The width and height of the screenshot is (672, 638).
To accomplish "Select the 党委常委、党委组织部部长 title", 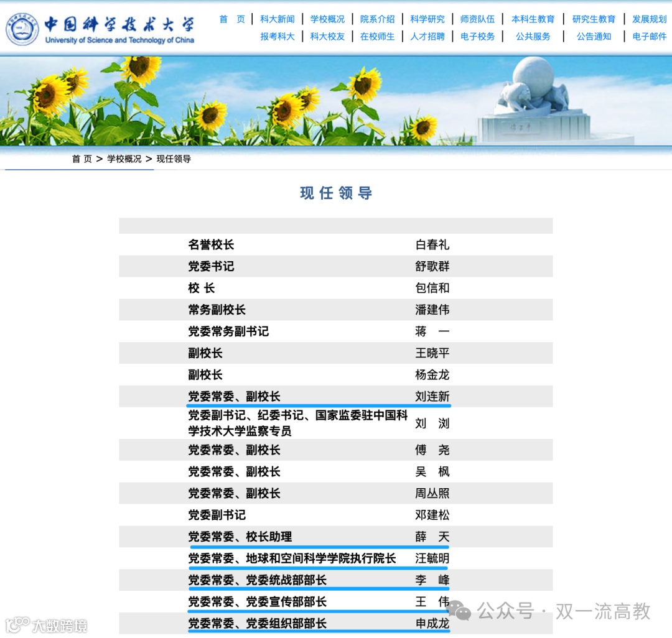I will (x=257, y=624).
